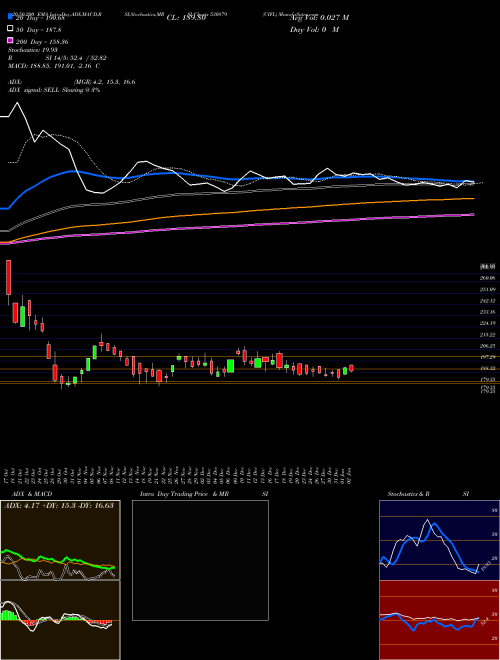Click the white 50 Day EMA legend swatch
This screenshot has height=660, width=500.
click(10, 29)
